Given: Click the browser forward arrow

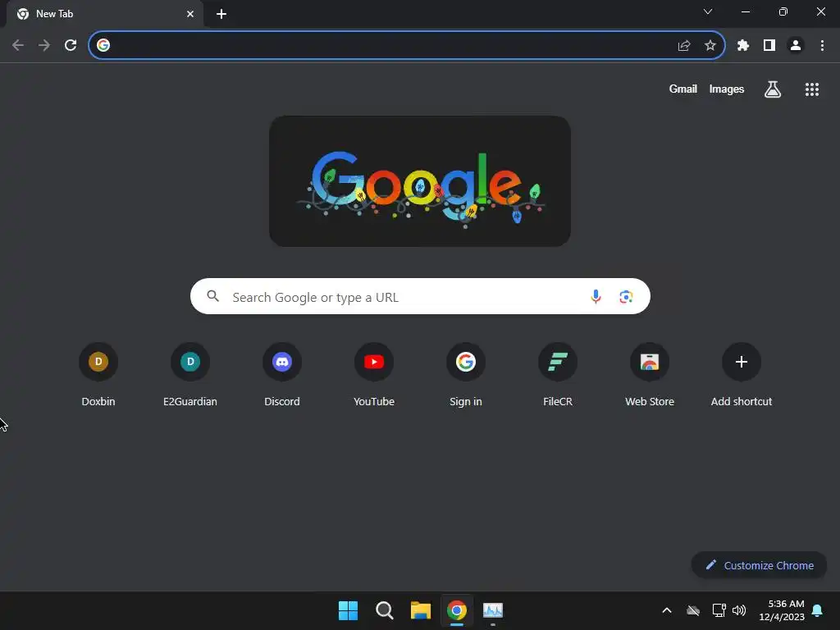Looking at the screenshot, I should pyautogui.click(x=44, y=46).
